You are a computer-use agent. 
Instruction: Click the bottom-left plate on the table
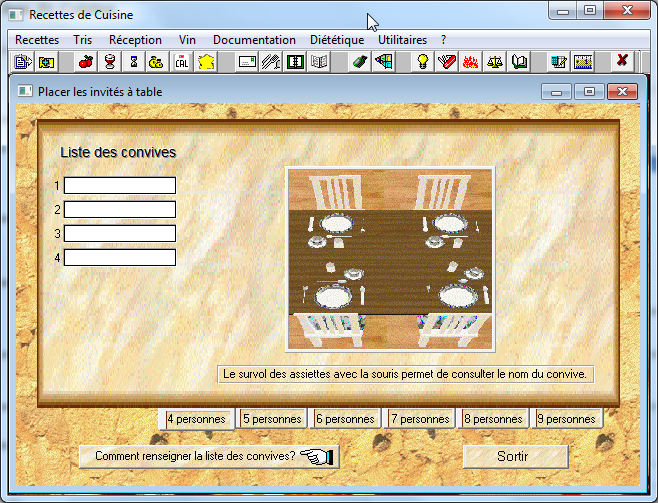333,296
